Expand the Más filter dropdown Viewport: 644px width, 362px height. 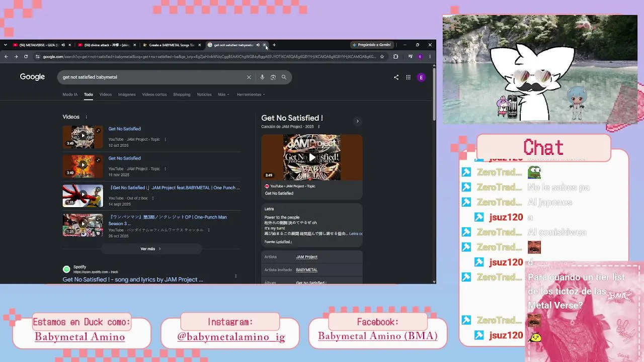[223, 95]
